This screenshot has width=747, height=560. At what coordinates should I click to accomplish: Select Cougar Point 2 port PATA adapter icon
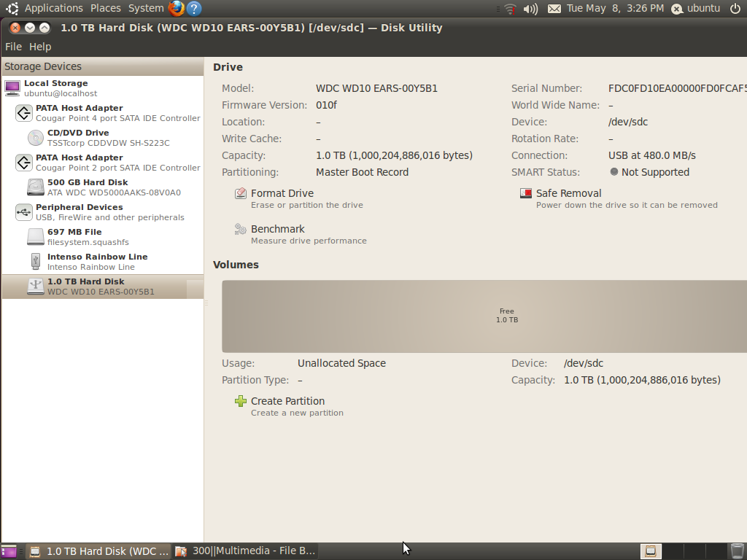tap(24, 163)
